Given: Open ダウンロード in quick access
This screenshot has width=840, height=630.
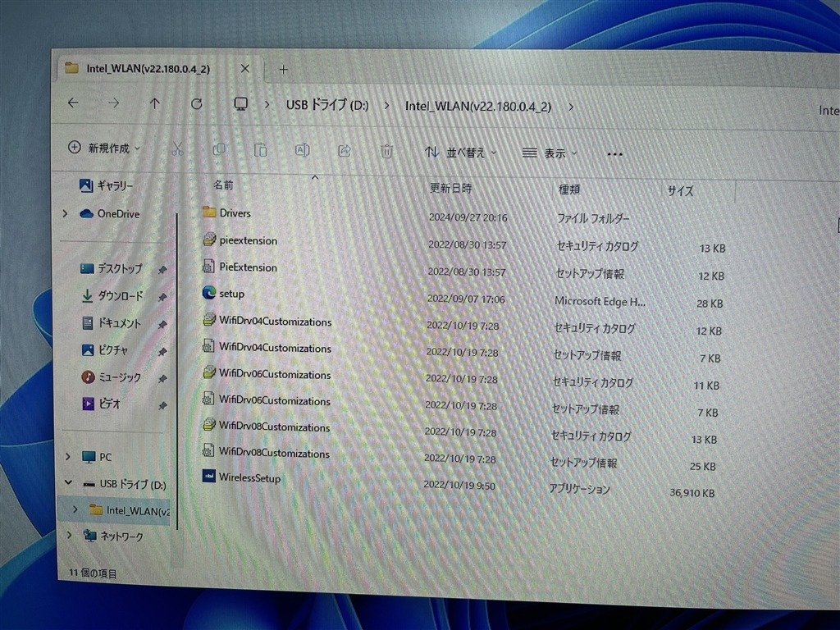Looking at the screenshot, I should pyautogui.click(x=112, y=295).
